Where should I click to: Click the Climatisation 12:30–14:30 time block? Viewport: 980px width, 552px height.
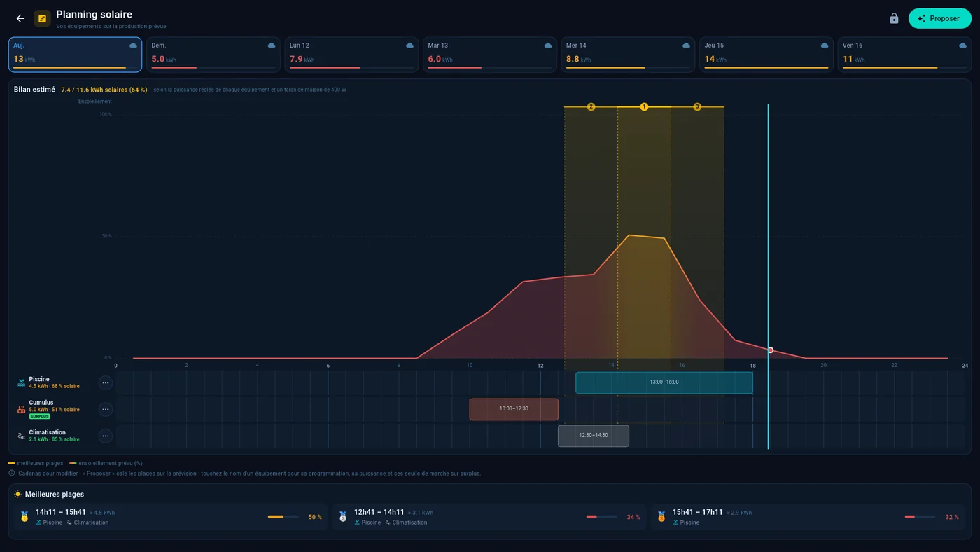pyautogui.click(x=594, y=436)
